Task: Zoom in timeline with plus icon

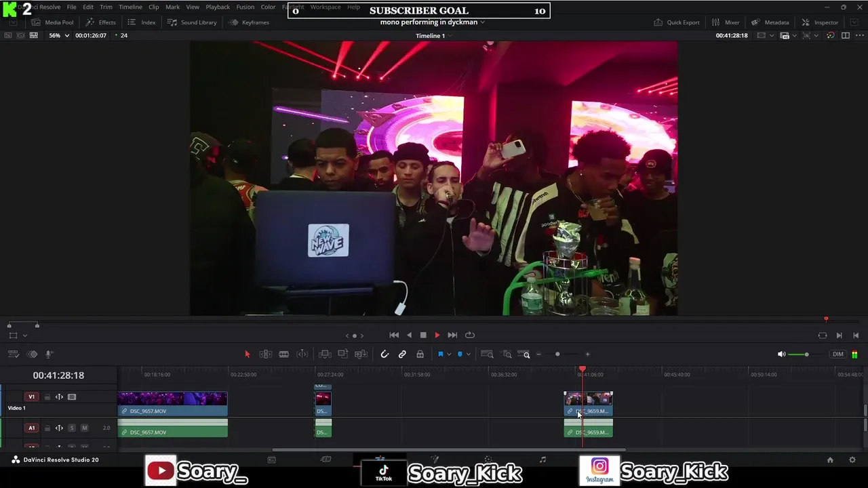Action: click(x=587, y=354)
